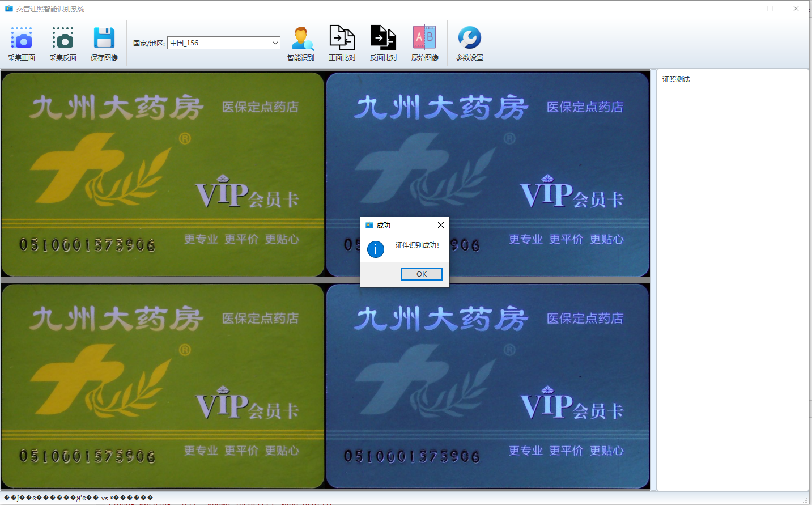812x505 pixels.
Task: Click the bottom-left green card image
Action: (163, 386)
